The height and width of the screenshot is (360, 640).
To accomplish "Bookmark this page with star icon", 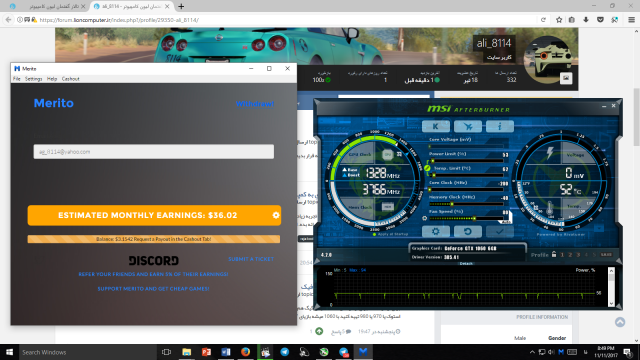I will 559,20.
